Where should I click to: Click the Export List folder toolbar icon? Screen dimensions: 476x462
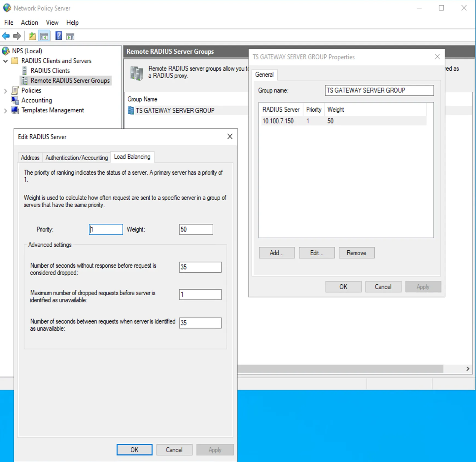click(x=32, y=36)
